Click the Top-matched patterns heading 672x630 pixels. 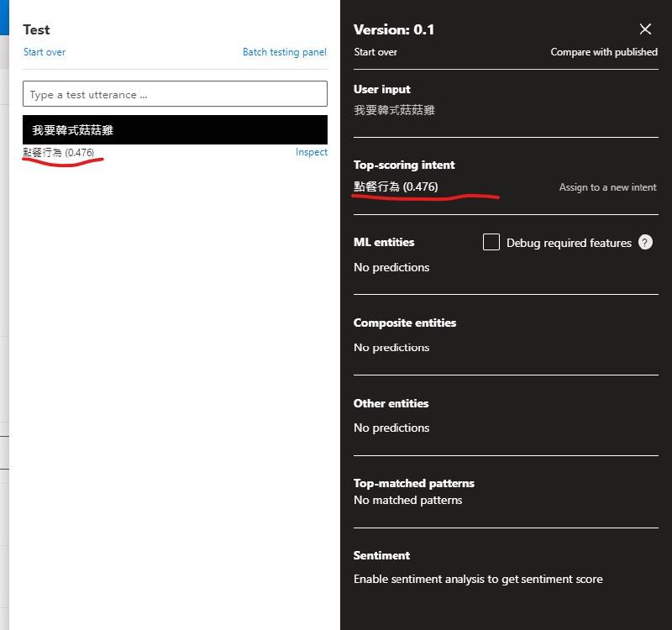coord(413,483)
